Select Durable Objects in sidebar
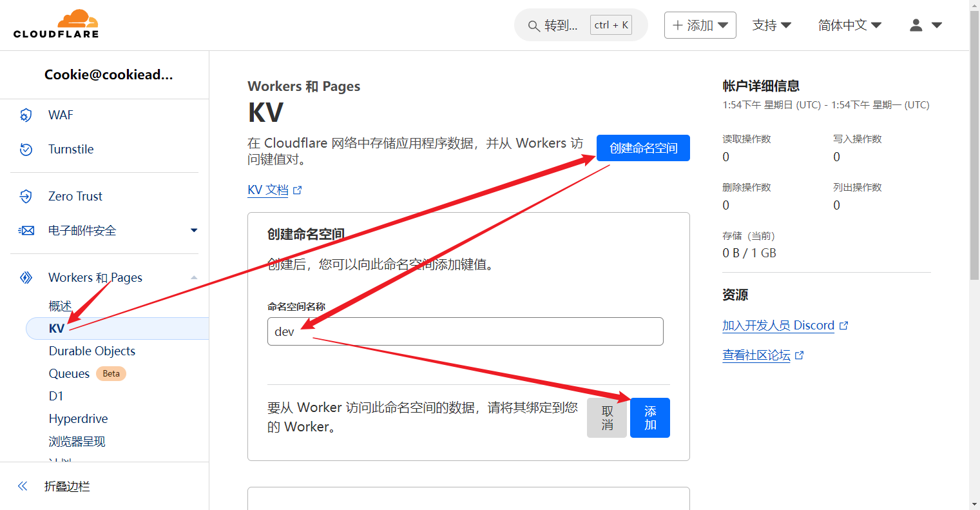This screenshot has width=980, height=510. tap(92, 351)
